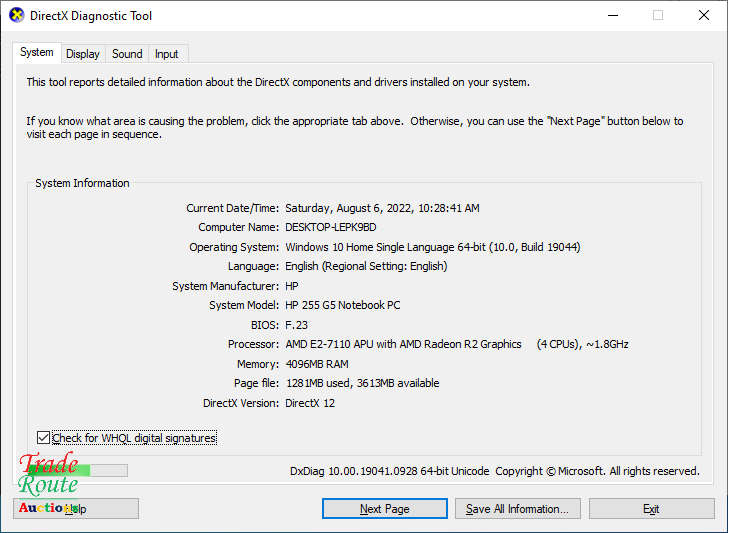Click the DirectX 12 version value
The height and width of the screenshot is (533, 734).
point(310,403)
